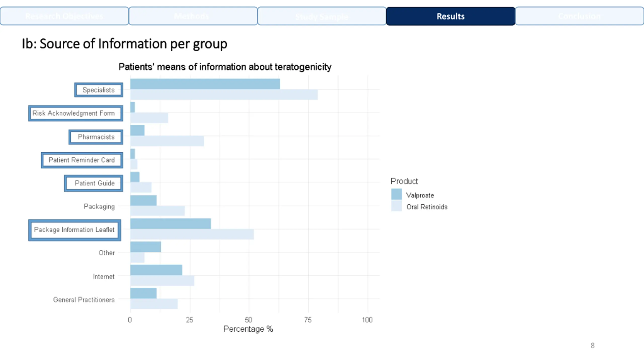The height and width of the screenshot is (362, 644).
Task: Switch to the Methods tab
Action: [x=193, y=16]
